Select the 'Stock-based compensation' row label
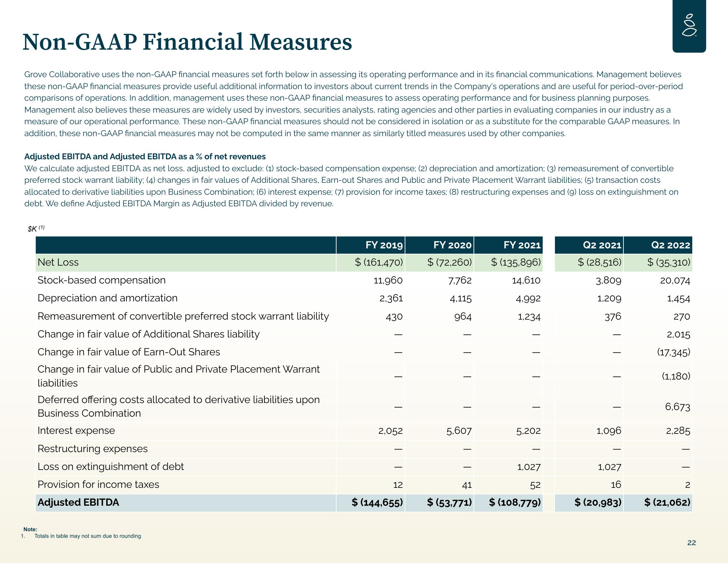728x563 pixels. click(x=102, y=280)
